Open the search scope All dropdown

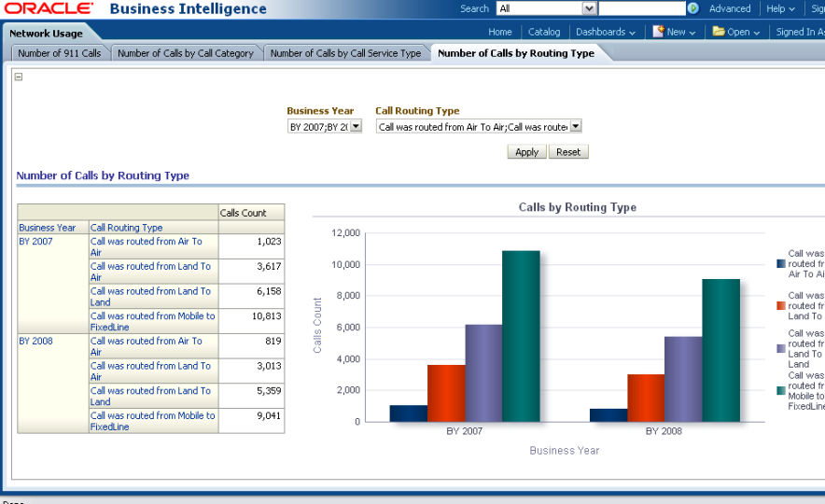click(589, 8)
